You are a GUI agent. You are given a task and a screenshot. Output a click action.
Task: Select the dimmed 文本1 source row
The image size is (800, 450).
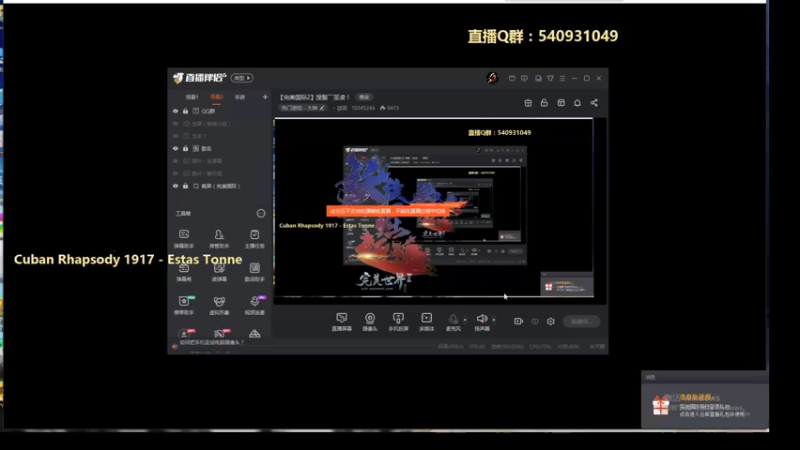pyautogui.click(x=220, y=136)
